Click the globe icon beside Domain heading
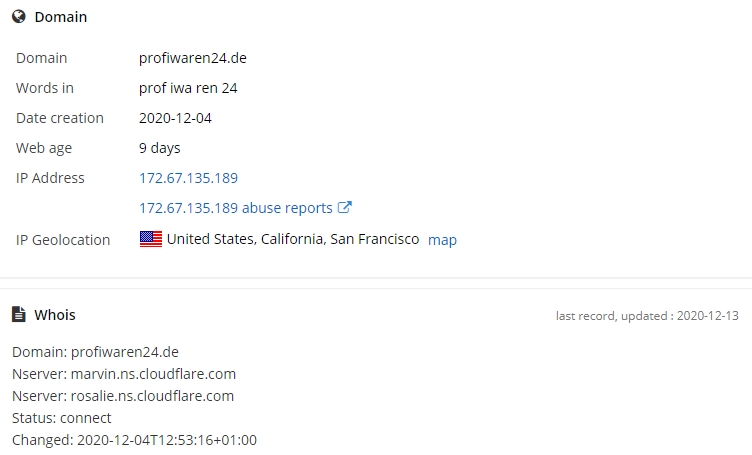 pyautogui.click(x=19, y=17)
